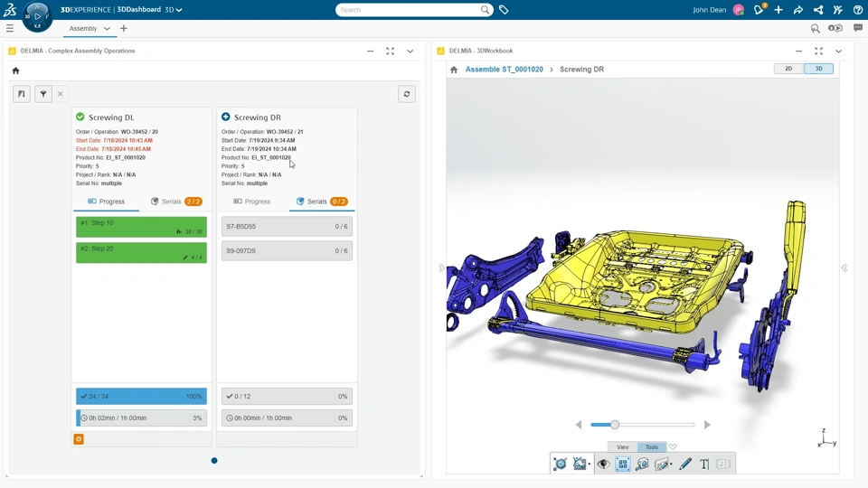Click the greyed 2D layout tool
Screen dimensions: 868x488
(723, 465)
